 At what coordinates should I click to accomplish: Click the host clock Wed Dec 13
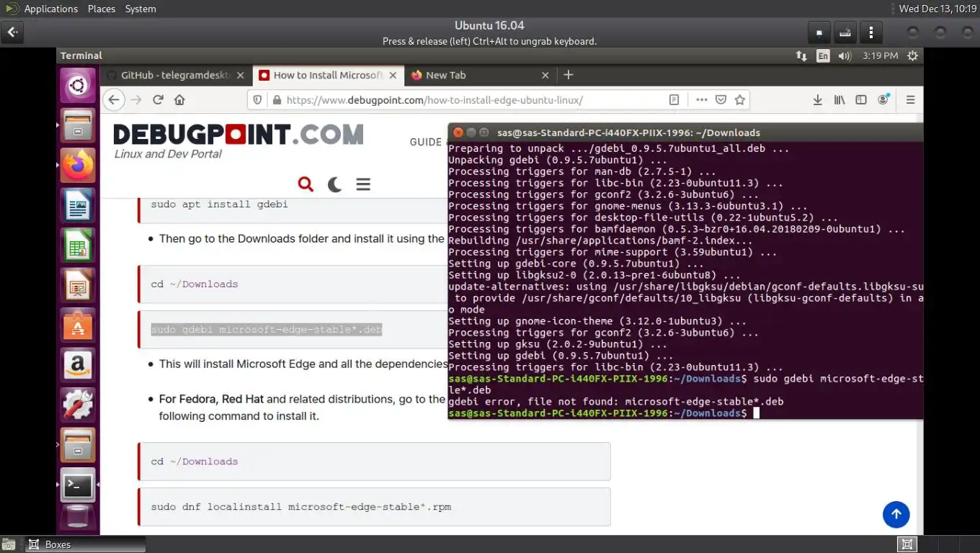pos(937,9)
